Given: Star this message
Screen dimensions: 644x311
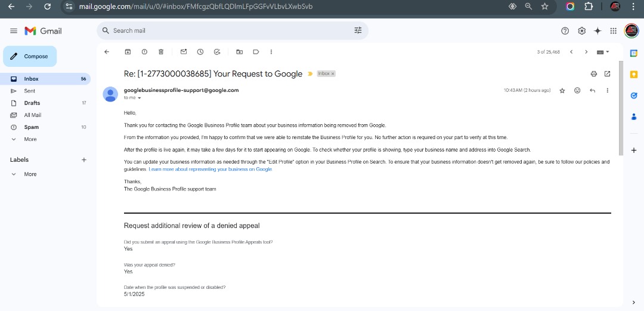Looking at the screenshot, I should tap(562, 91).
